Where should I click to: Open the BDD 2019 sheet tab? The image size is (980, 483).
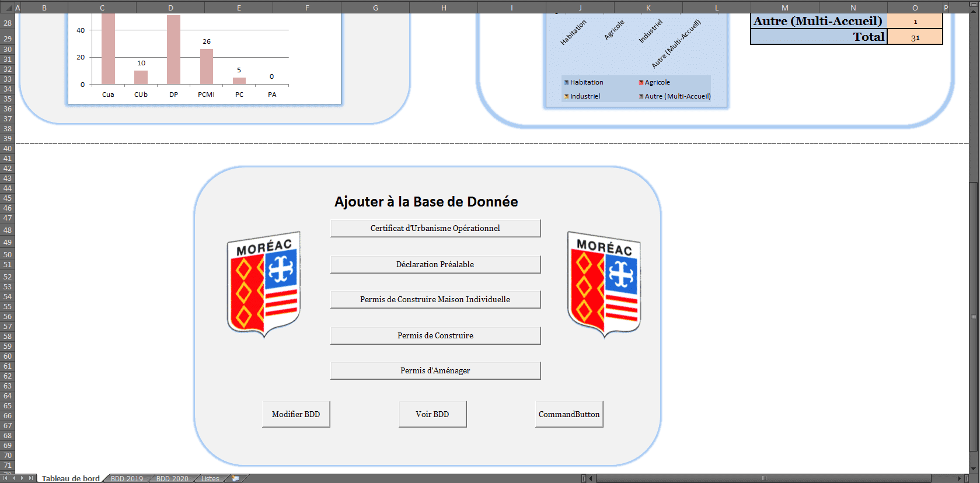point(127,478)
